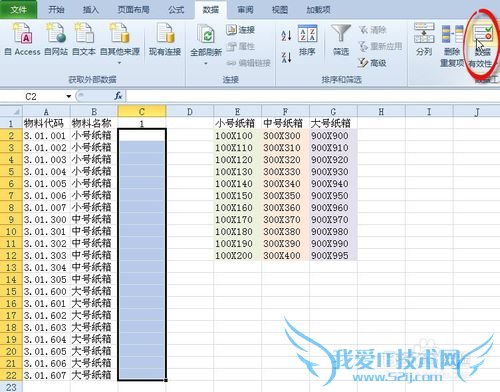Click Edit Links (编辑链接) button
Screen dimensions: 500x392
pyautogui.click(x=248, y=63)
